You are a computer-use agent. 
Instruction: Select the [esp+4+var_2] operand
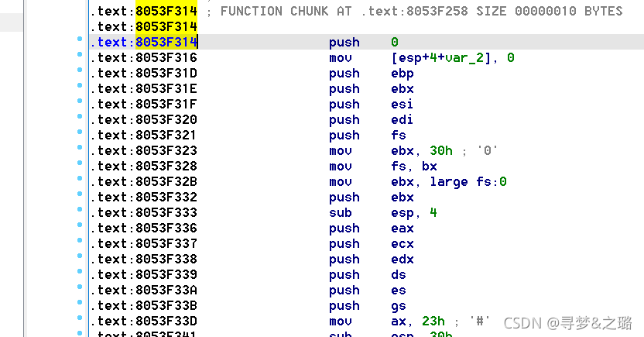point(441,58)
